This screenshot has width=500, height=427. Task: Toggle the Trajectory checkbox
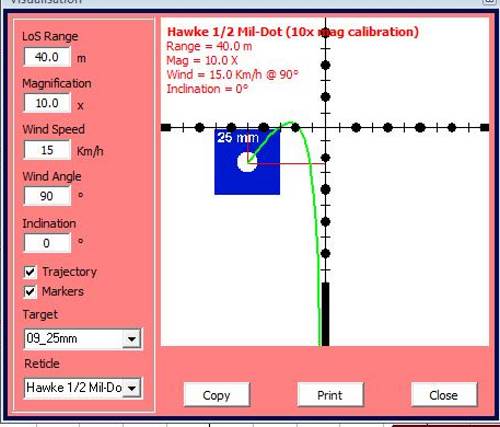pos(30,272)
